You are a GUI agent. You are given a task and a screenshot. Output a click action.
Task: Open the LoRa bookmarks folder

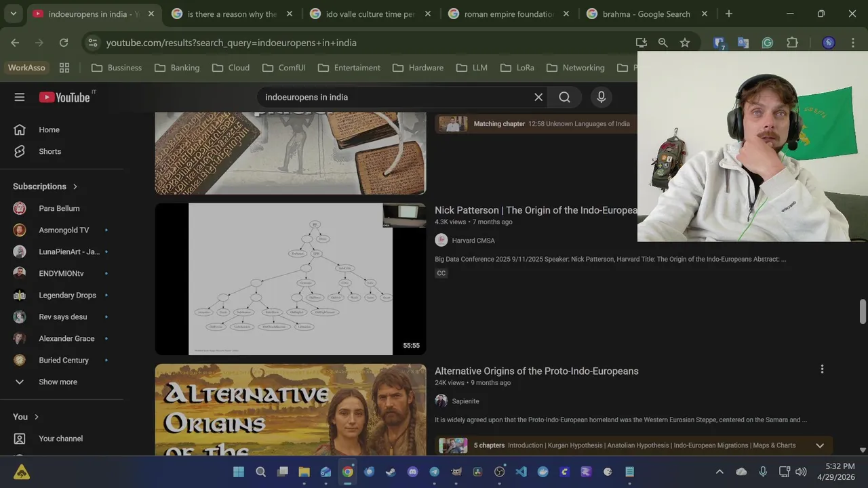(x=517, y=68)
